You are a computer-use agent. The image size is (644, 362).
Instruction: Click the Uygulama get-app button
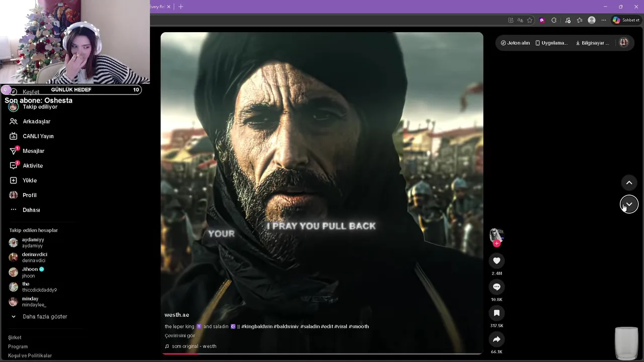tap(551, 43)
